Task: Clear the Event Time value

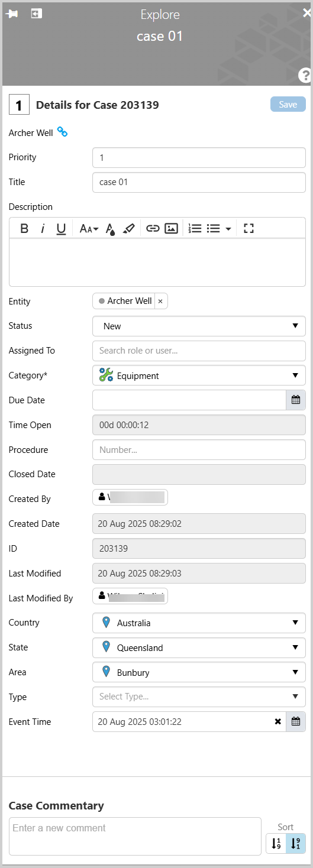Action: point(278,721)
